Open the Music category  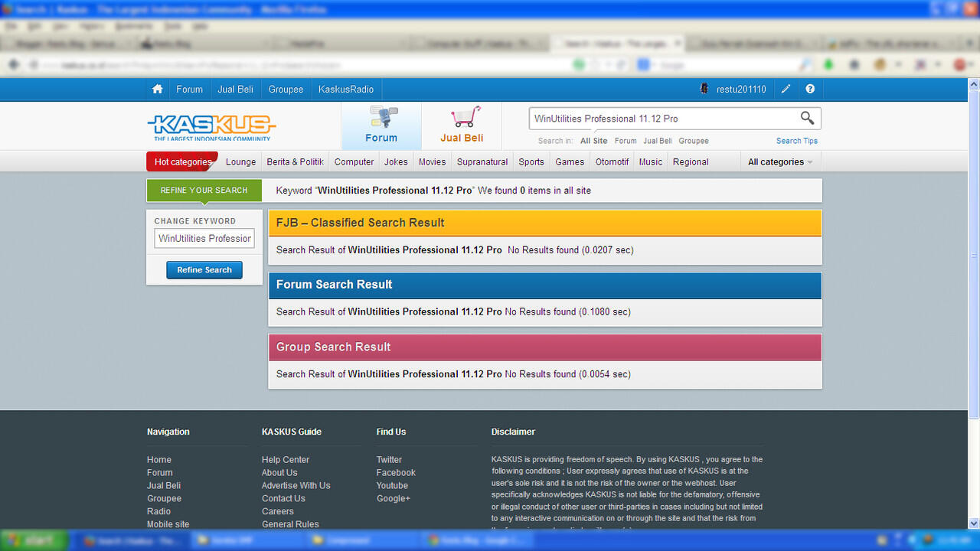[651, 161]
